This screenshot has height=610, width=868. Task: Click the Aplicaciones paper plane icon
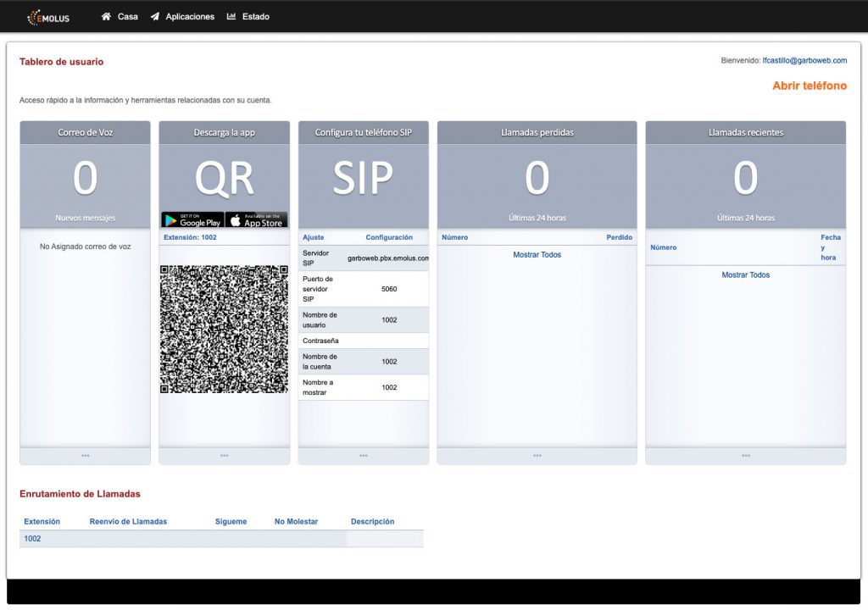[x=155, y=17]
